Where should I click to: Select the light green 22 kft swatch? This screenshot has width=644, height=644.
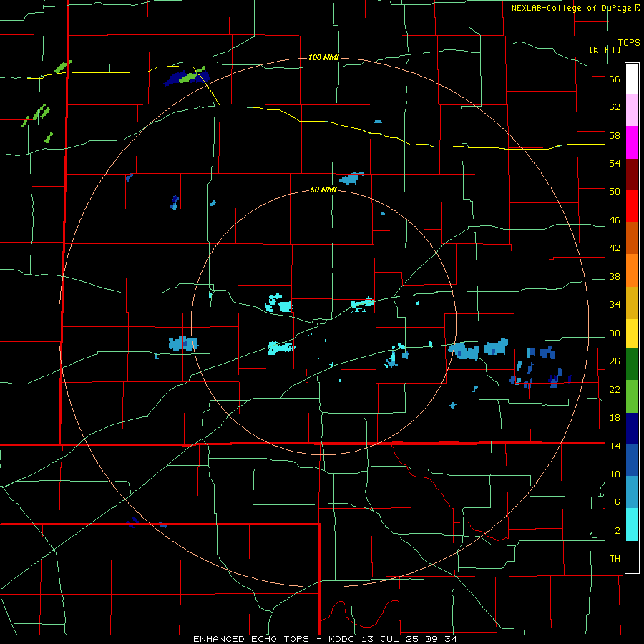[x=632, y=396]
